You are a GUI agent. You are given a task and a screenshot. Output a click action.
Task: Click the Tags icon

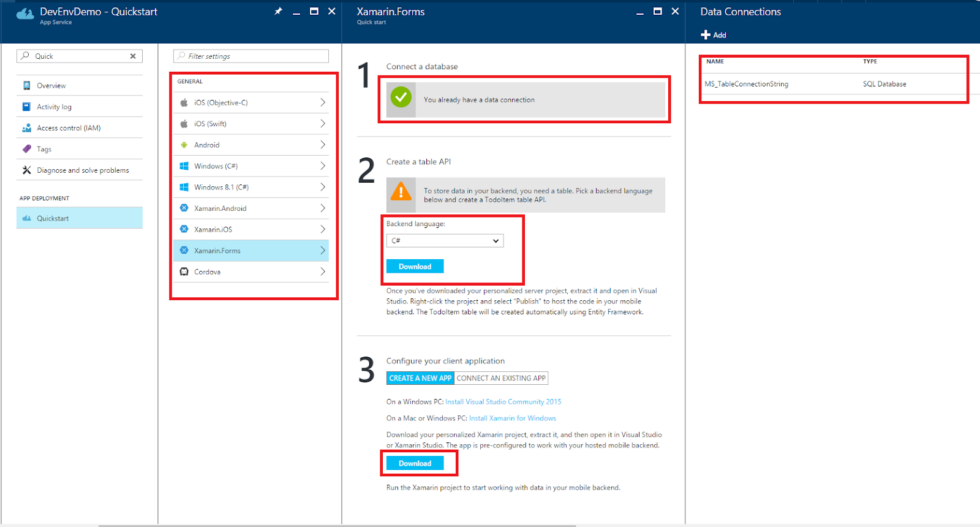pyautogui.click(x=27, y=149)
